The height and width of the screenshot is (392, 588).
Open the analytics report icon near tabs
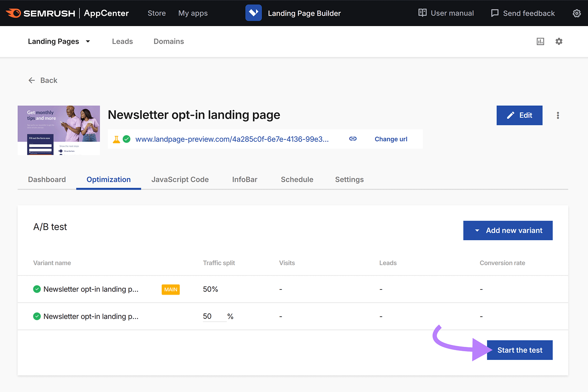(x=540, y=41)
